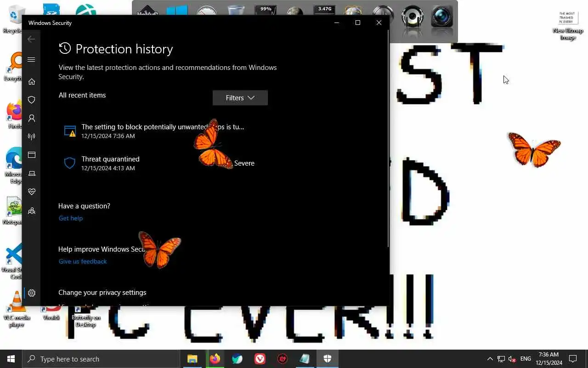Open the network tray icon

[x=501, y=359]
